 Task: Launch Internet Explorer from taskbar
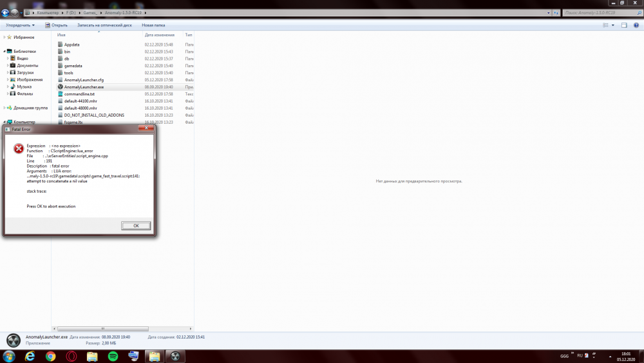30,357
